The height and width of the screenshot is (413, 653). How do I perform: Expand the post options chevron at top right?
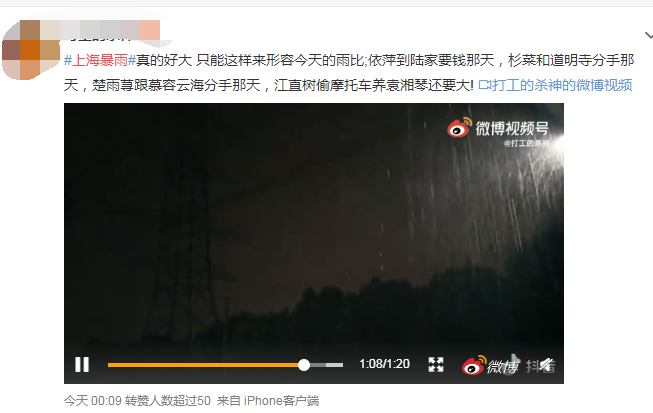coord(648,35)
